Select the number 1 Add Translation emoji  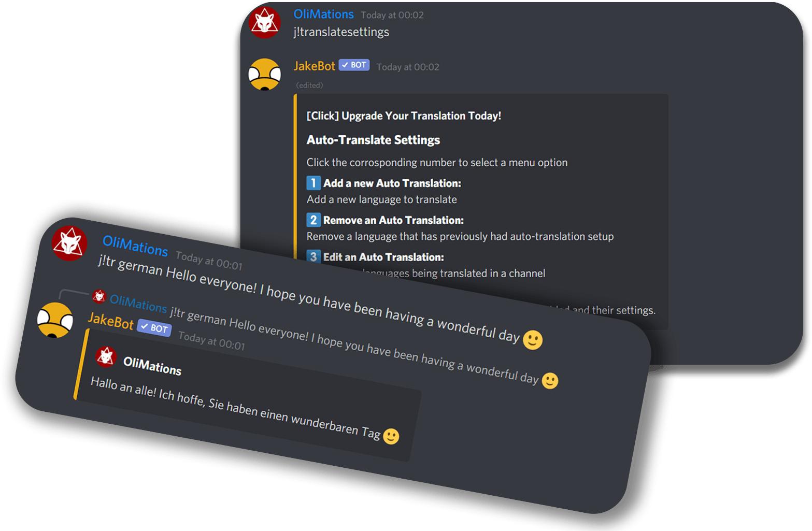pyautogui.click(x=314, y=183)
